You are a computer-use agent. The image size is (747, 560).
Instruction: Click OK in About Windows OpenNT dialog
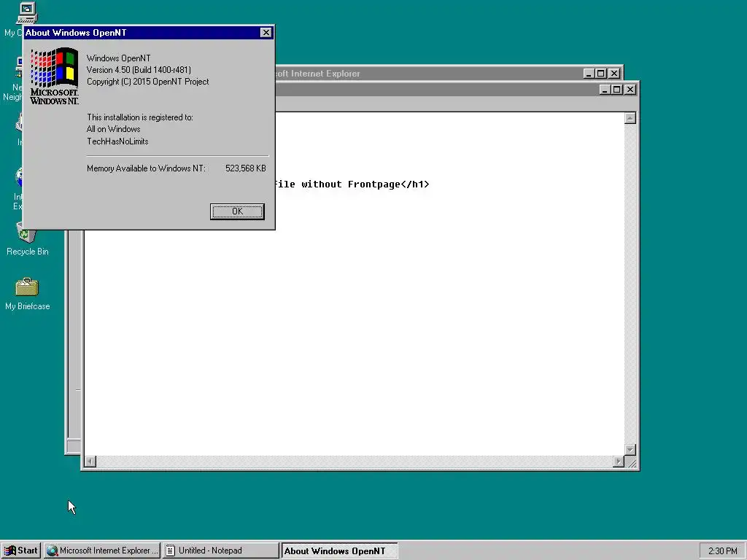[x=237, y=211]
